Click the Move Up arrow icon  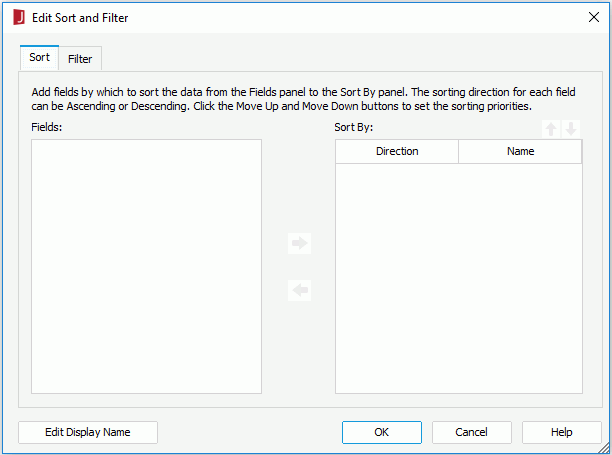[x=551, y=129]
